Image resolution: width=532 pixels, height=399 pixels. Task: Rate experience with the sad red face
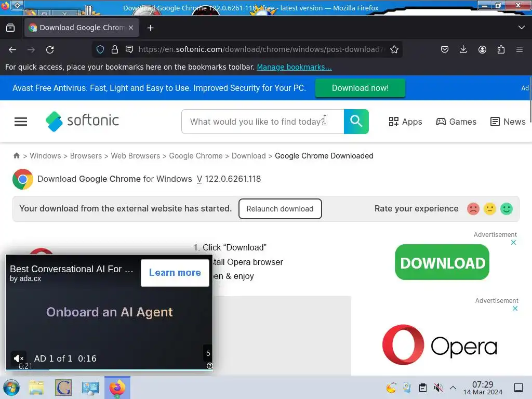tap(473, 209)
